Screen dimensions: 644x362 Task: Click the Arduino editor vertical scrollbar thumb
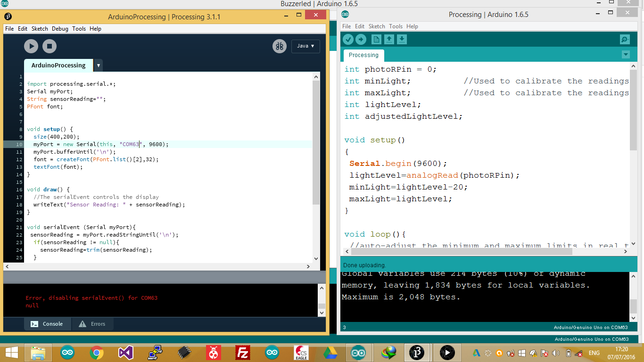(x=633, y=110)
